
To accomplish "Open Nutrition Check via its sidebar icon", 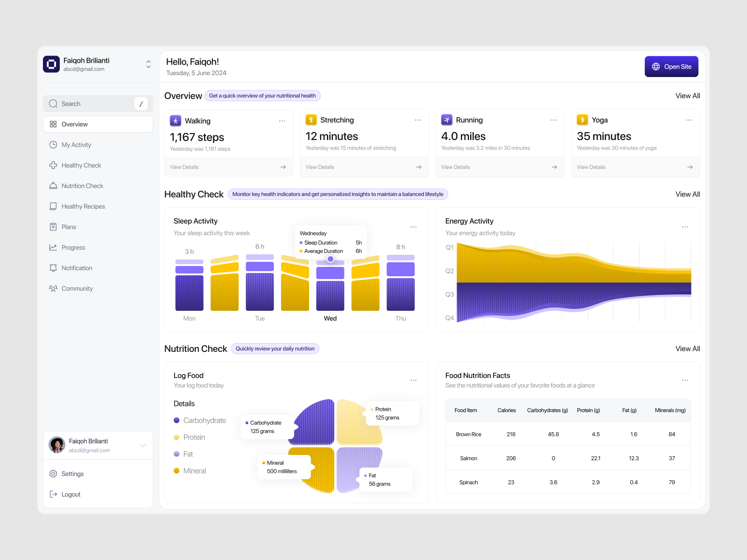I will coord(53,186).
